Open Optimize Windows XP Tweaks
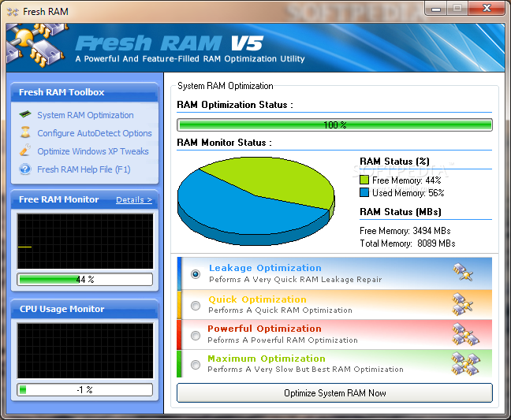The width and height of the screenshot is (511, 420). [x=93, y=151]
